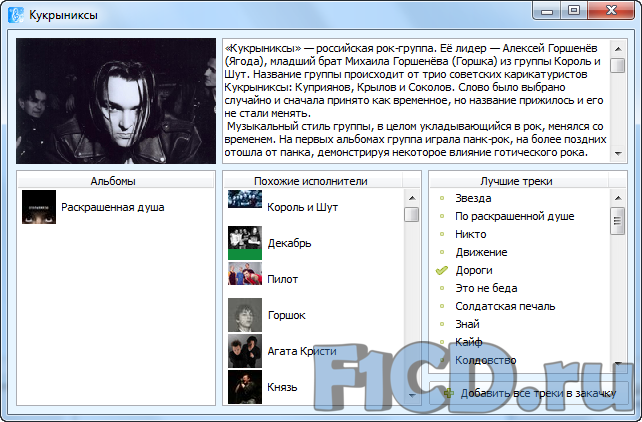The image size is (642, 422).
Task: Close the Кукрыниксы window
Action: 611,11
